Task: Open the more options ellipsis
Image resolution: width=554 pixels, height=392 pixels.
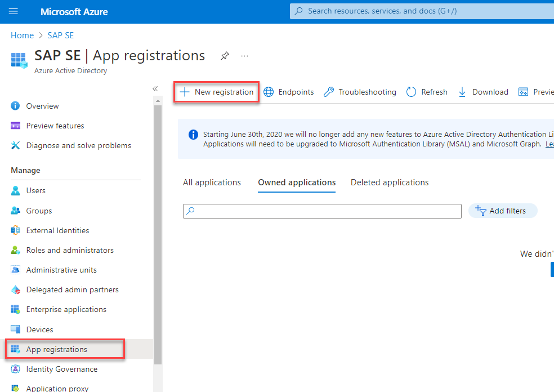Action: pos(244,56)
